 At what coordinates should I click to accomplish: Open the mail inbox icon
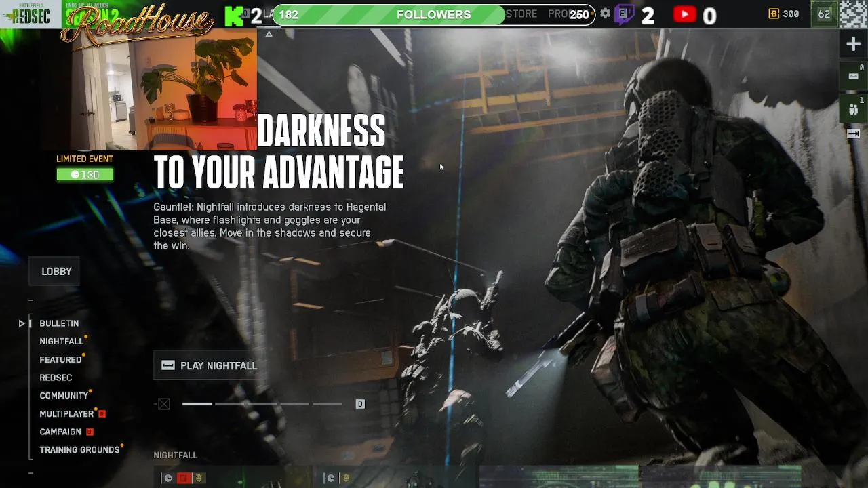click(854, 76)
